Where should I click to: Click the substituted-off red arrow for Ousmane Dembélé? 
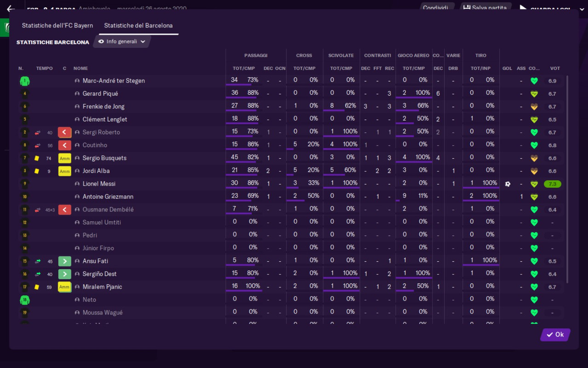coord(65,210)
